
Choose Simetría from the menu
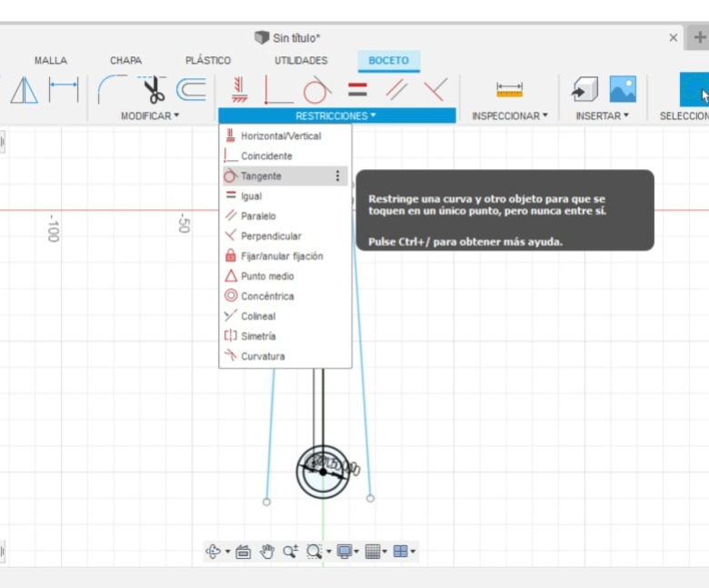tap(285, 336)
